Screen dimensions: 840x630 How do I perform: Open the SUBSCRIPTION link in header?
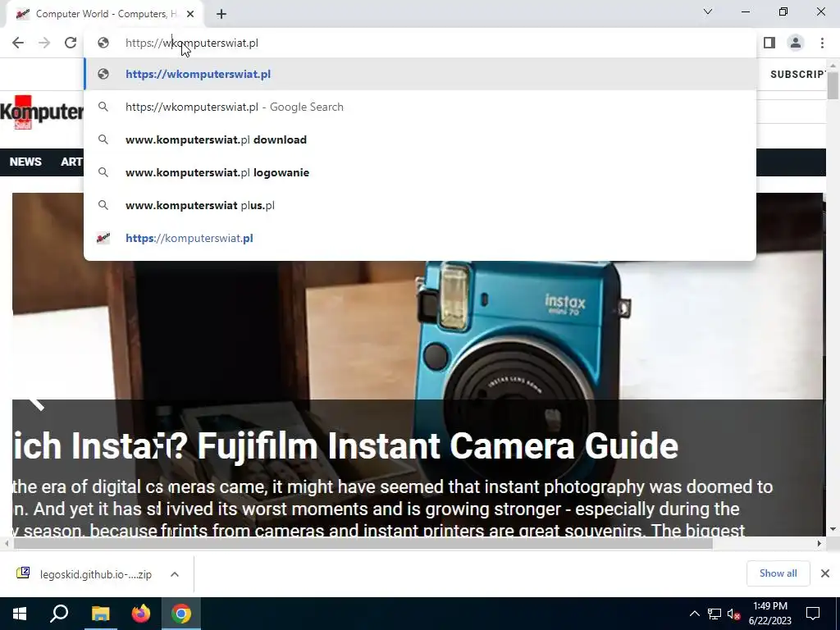pyautogui.click(x=798, y=75)
